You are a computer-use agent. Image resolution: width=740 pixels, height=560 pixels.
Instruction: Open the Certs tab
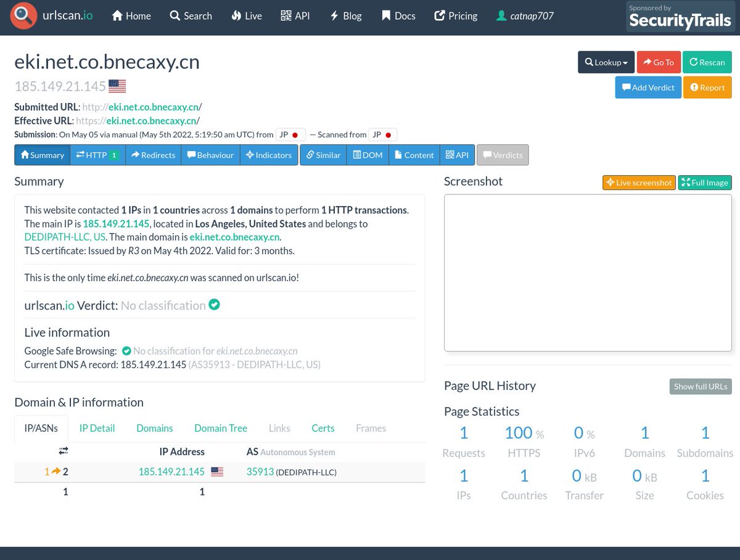pos(323,428)
